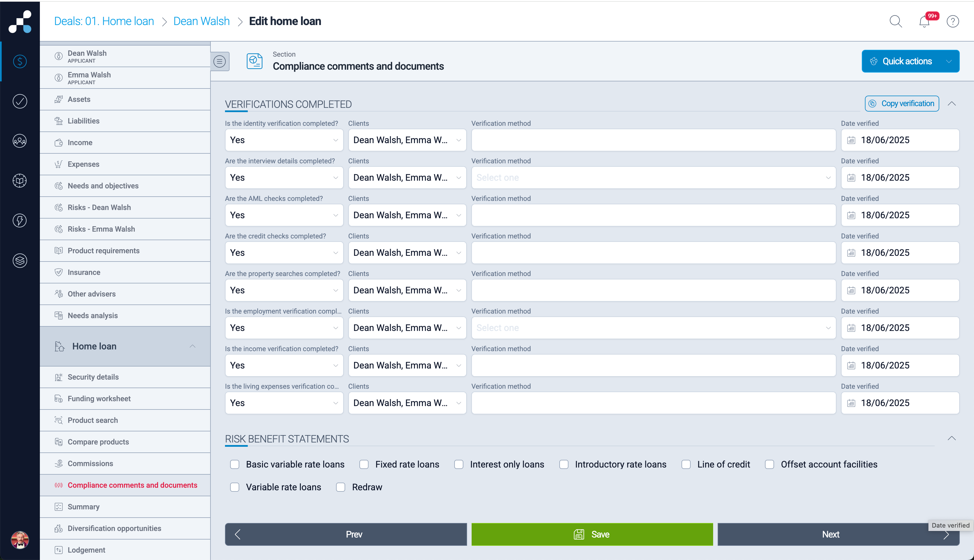Open interview details Verification method Select one

pos(653,178)
